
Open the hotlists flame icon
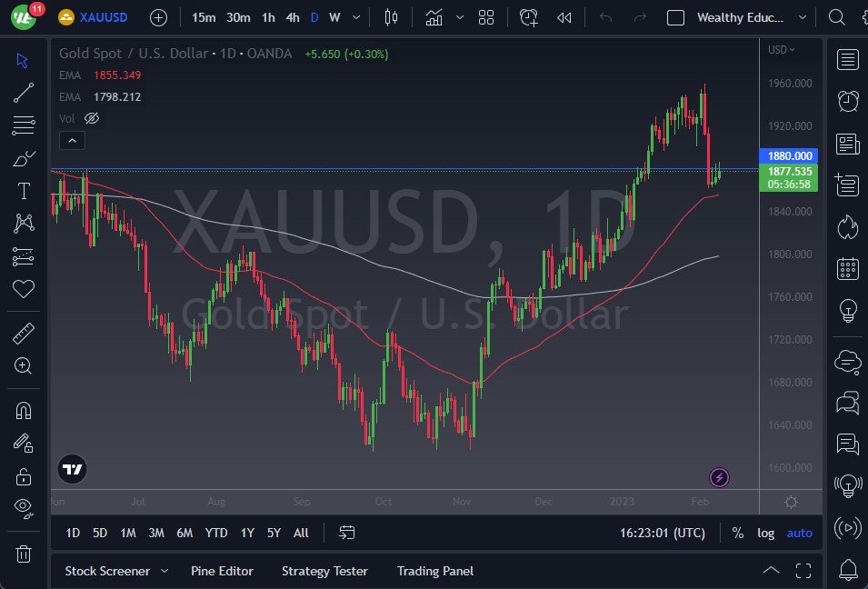[x=847, y=226]
